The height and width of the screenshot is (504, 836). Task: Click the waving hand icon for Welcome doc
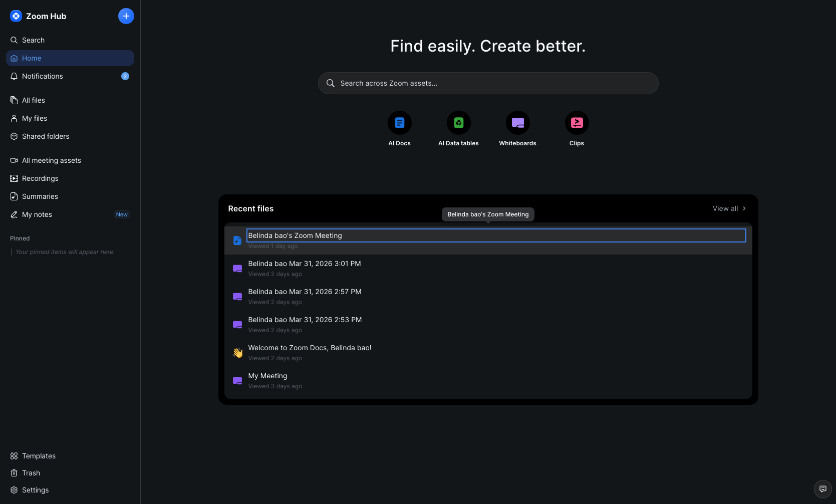tap(237, 353)
